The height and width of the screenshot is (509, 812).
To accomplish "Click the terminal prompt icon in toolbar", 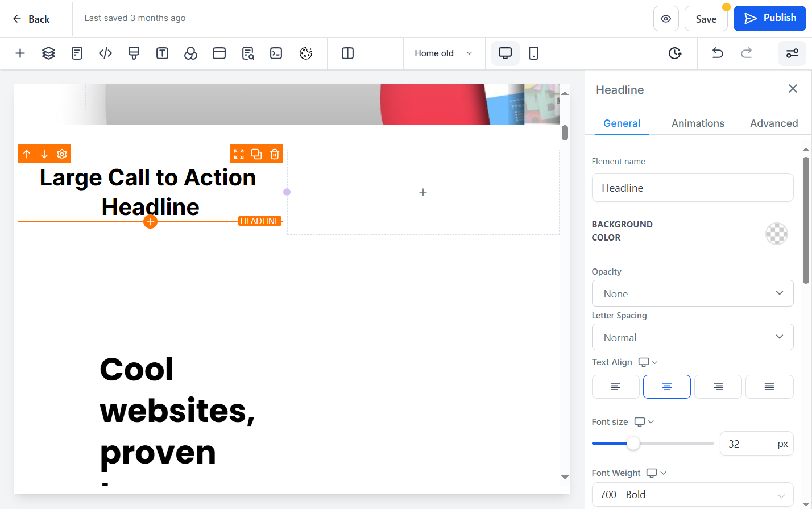I will 276,53.
